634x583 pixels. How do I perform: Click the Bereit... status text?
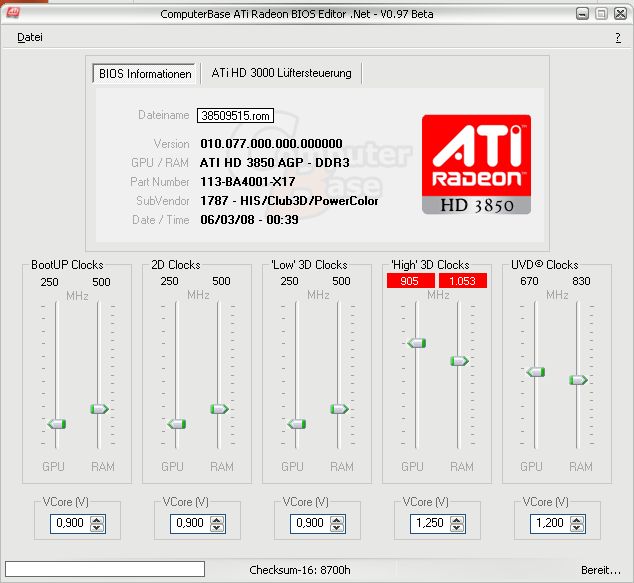tap(601, 570)
